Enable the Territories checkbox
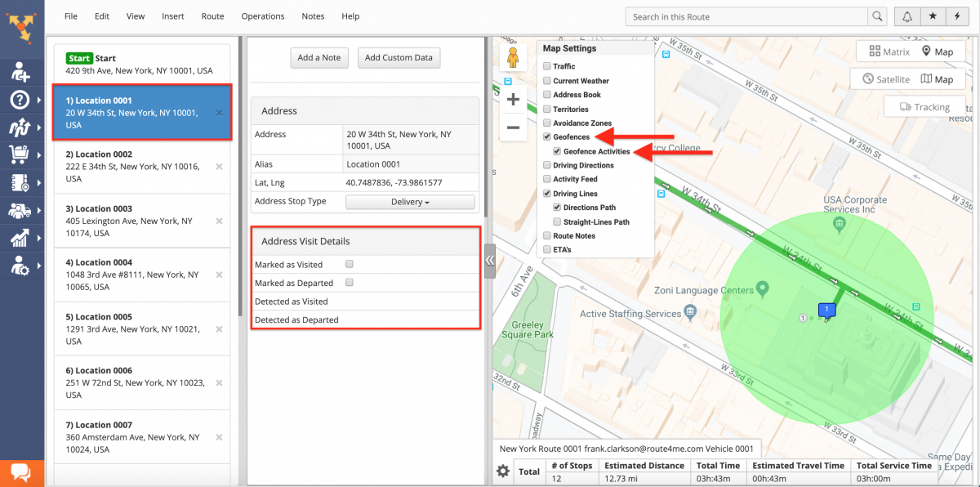The height and width of the screenshot is (487, 980). [x=547, y=109]
